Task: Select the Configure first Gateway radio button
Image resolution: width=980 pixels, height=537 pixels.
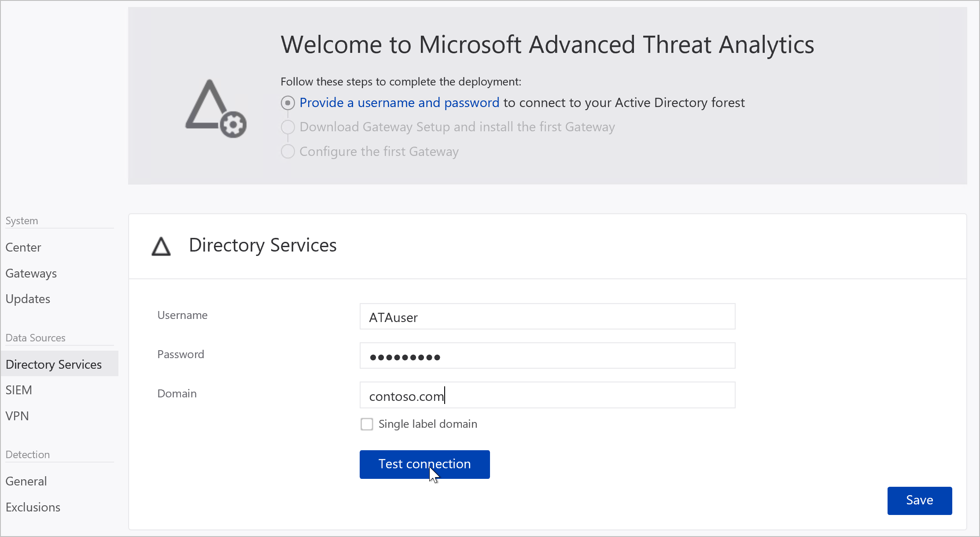Action: [288, 152]
